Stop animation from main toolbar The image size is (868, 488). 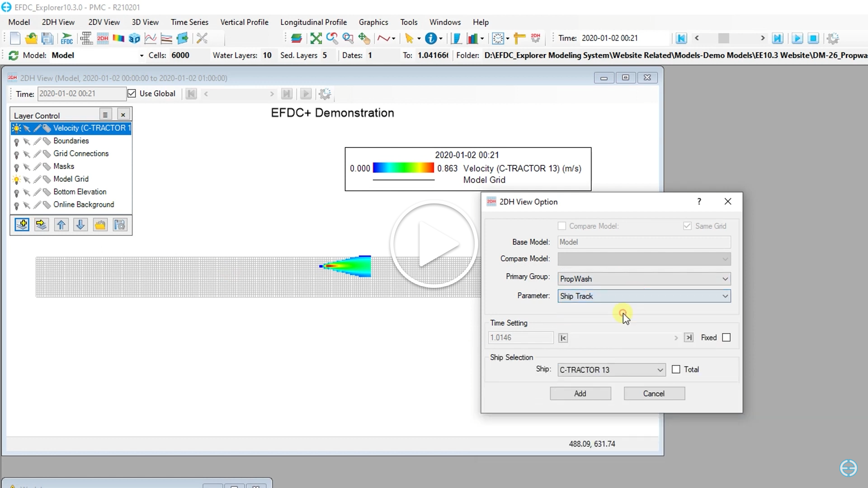[813, 38]
